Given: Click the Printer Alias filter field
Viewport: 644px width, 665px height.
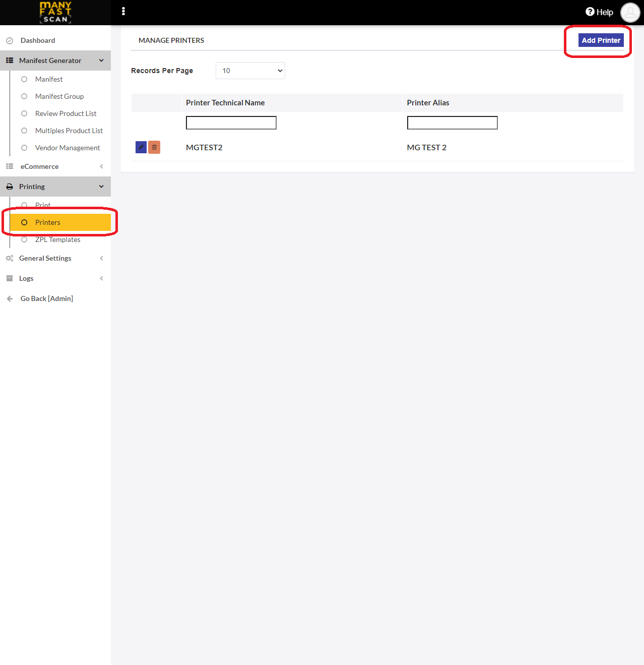Looking at the screenshot, I should coord(452,123).
